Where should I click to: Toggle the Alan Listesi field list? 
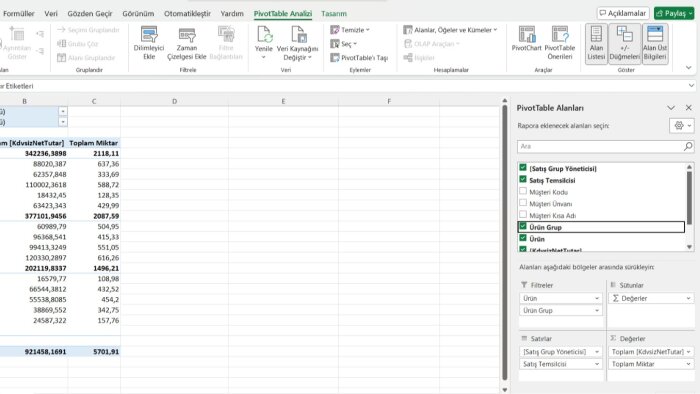point(596,43)
